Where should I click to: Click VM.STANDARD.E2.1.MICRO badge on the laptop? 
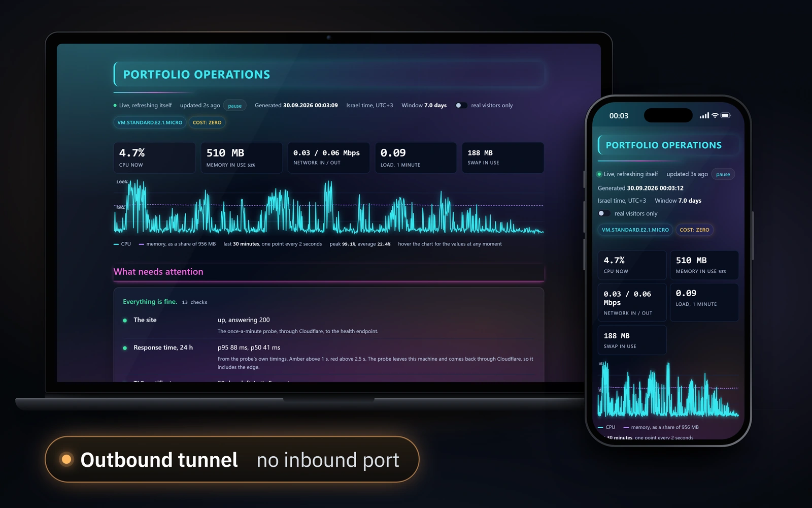point(150,122)
